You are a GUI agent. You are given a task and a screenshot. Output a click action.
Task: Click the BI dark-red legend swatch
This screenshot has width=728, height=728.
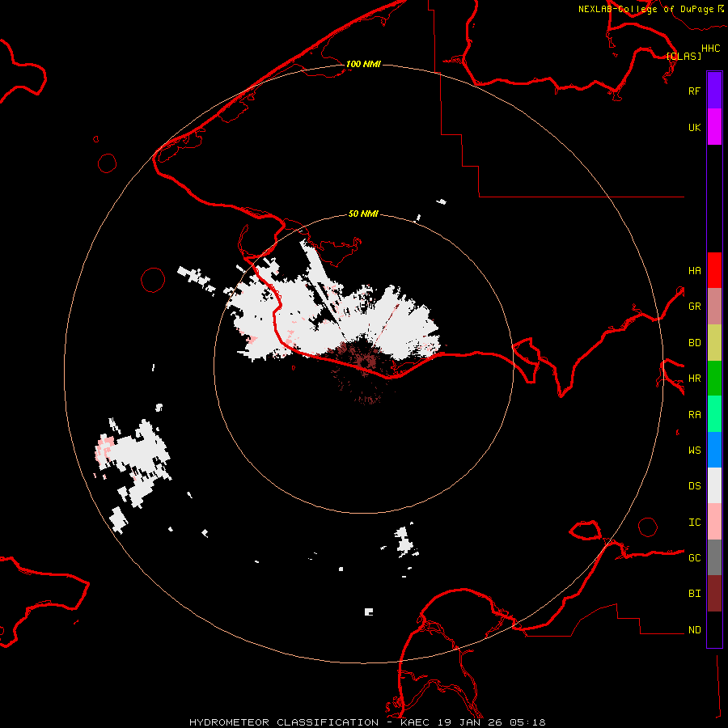[714, 594]
